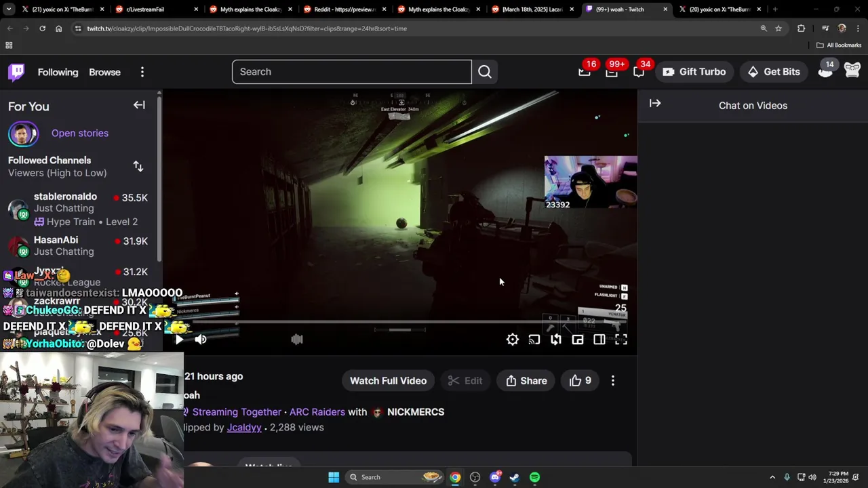The height and width of the screenshot is (488, 868).
Task: Open stories link
Action: pyautogui.click(x=80, y=133)
